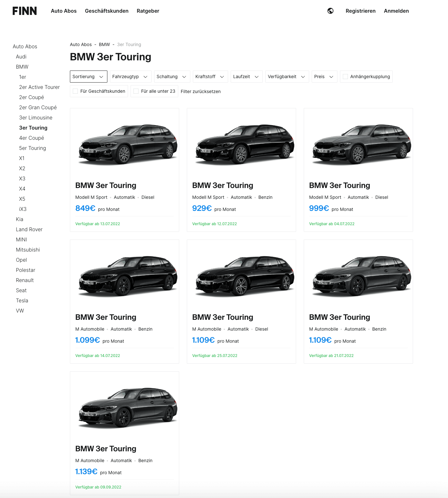Viewport: 448px width, 498px height.
Task: Select Renault in the sidebar
Action: [25, 280]
